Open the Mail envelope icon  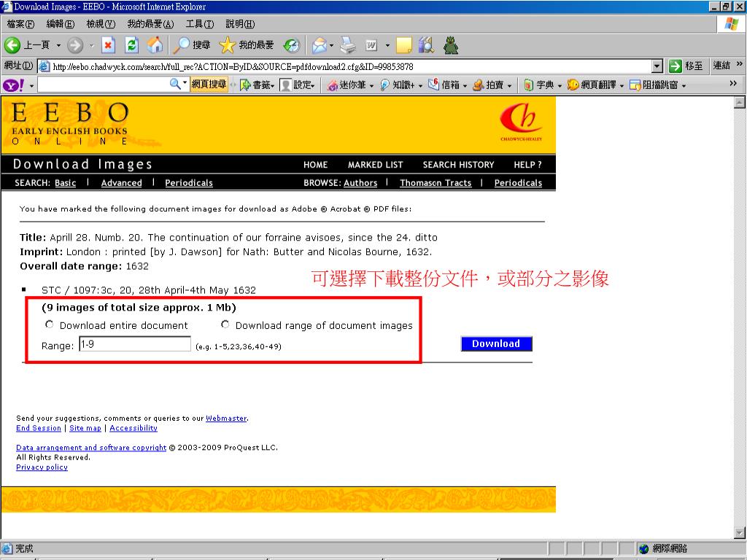(x=320, y=45)
